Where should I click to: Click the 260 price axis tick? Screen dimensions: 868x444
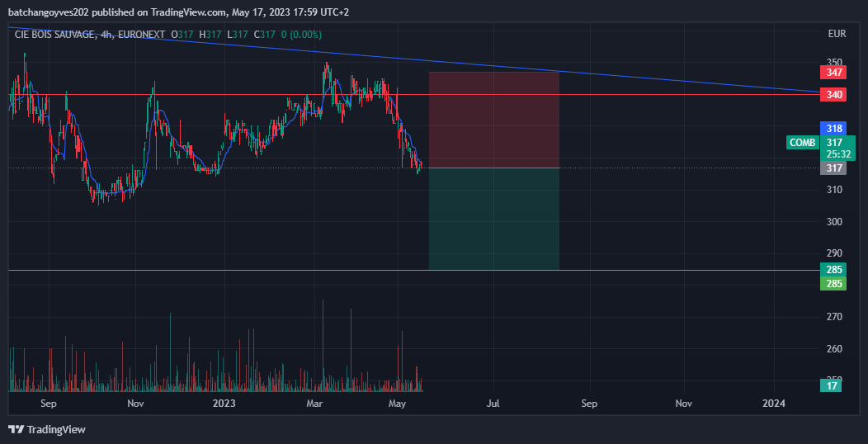835,349
